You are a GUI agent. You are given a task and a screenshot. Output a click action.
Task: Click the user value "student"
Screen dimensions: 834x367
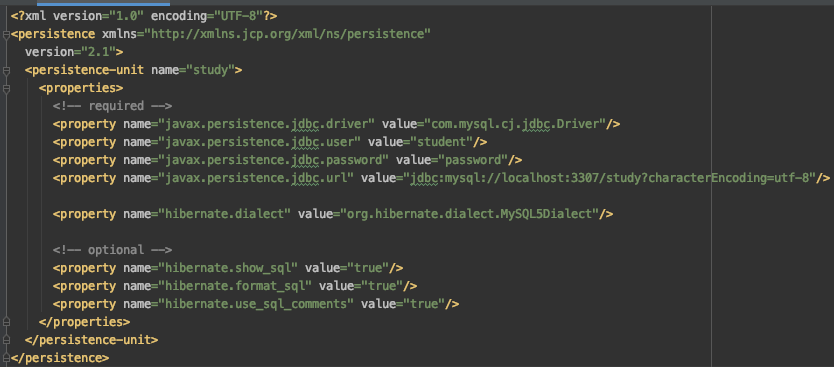441,142
